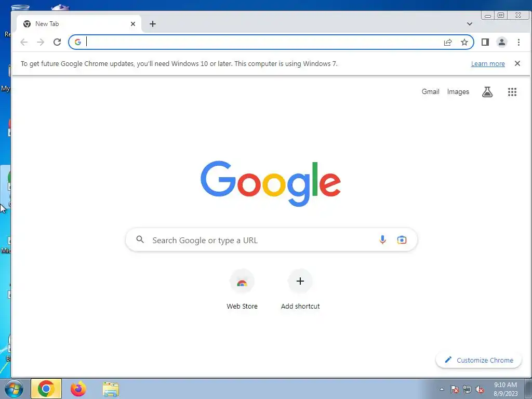Open Action Center flag icon
This screenshot has width=532, height=399.
coord(455,390)
